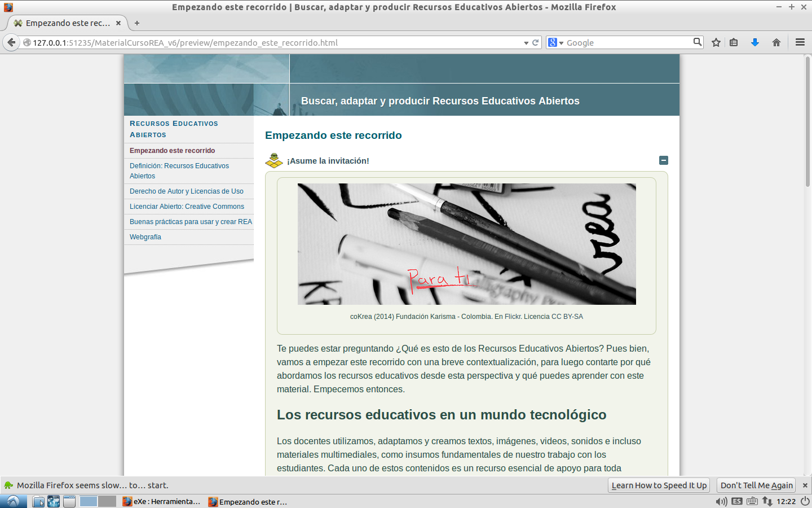The image size is (812, 508).
Task: Click the '¡Asume la invitación!' activity icon
Action: (x=274, y=160)
